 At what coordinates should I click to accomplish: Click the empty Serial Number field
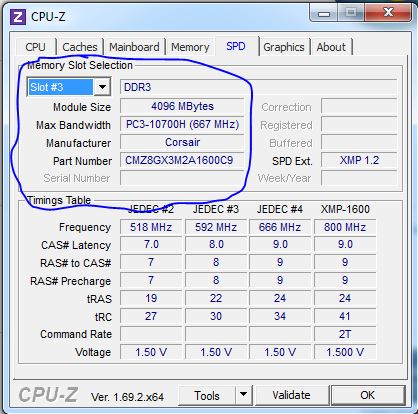click(x=182, y=178)
